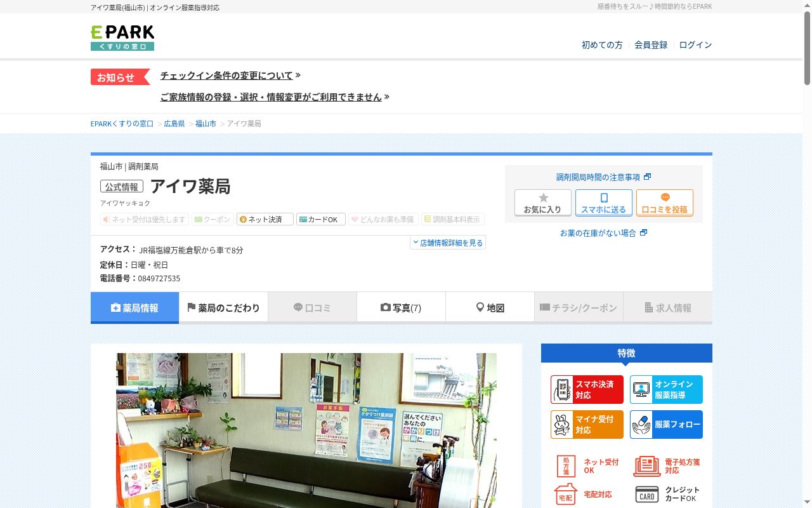Select the チラシ/クーポン tab

pyautogui.click(x=579, y=307)
